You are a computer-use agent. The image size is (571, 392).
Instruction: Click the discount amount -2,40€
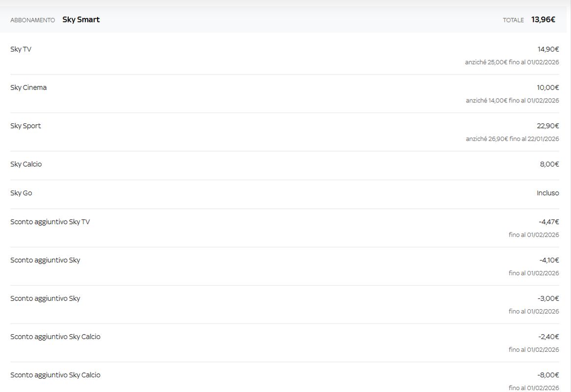click(548, 337)
